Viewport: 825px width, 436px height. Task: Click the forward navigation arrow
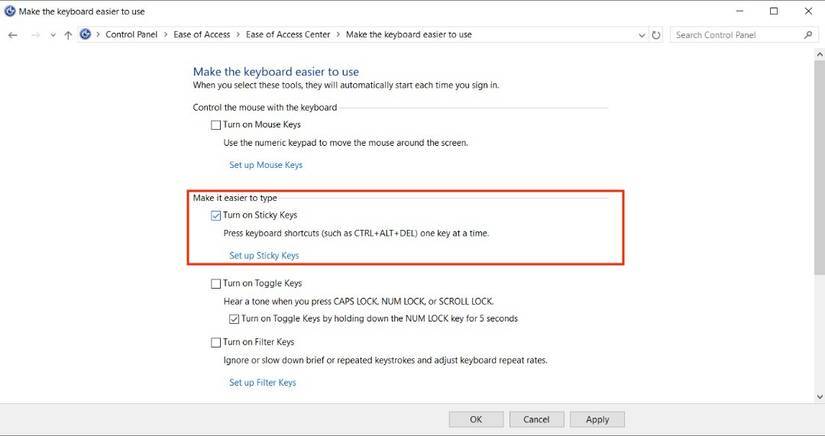36,35
